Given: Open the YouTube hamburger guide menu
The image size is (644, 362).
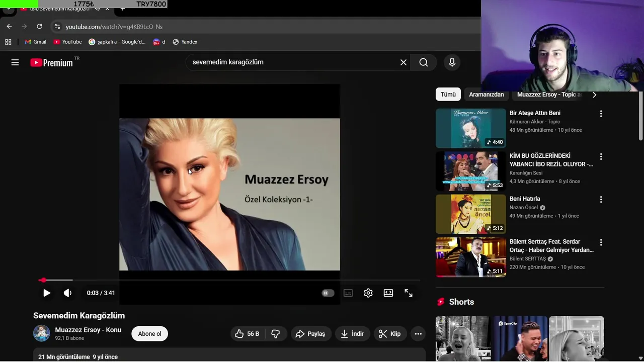Looking at the screenshot, I should click(15, 62).
